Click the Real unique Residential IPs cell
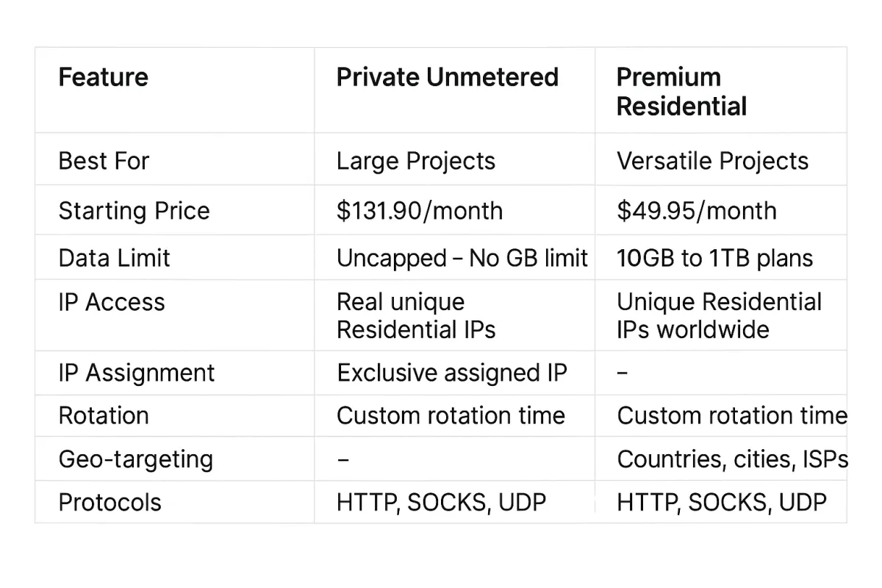The image size is (882, 588). tap(416, 315)
